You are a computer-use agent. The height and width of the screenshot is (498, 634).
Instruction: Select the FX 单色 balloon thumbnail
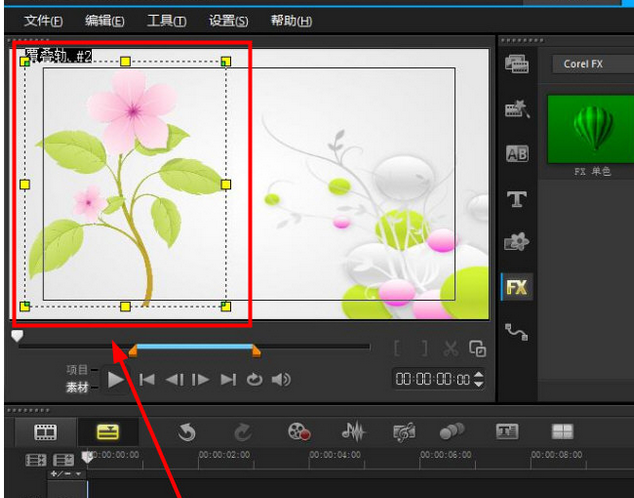(591, 129)
